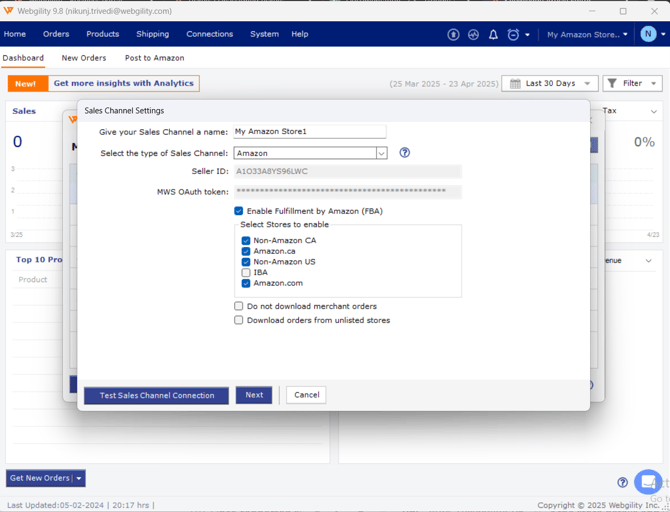Open the chat support bubble
The image size is (670, 512).
[x=648, y=481]
